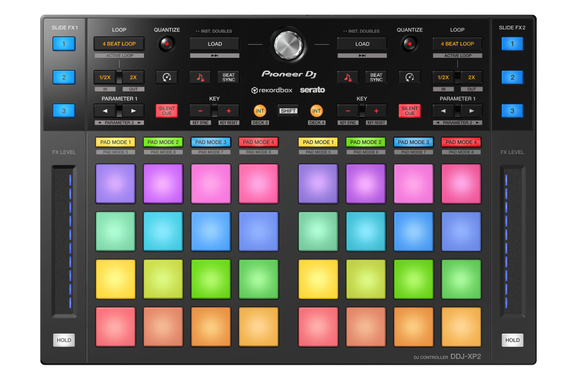Click the serato logo
576x380 pixels.
pyautogui.click(x=313, y=90)
